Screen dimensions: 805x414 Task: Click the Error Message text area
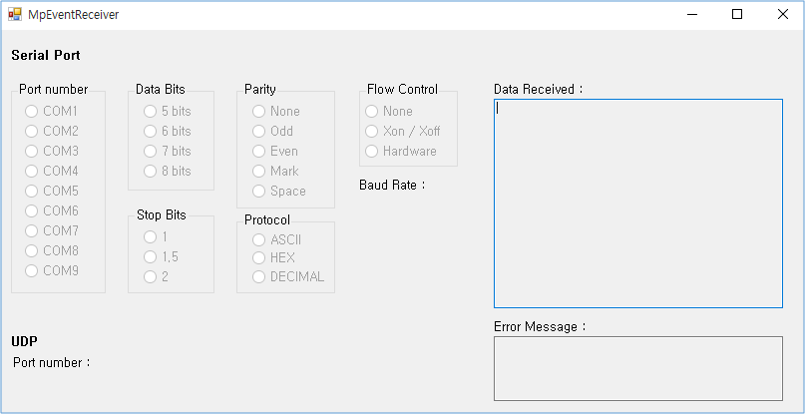pos(638,368)
